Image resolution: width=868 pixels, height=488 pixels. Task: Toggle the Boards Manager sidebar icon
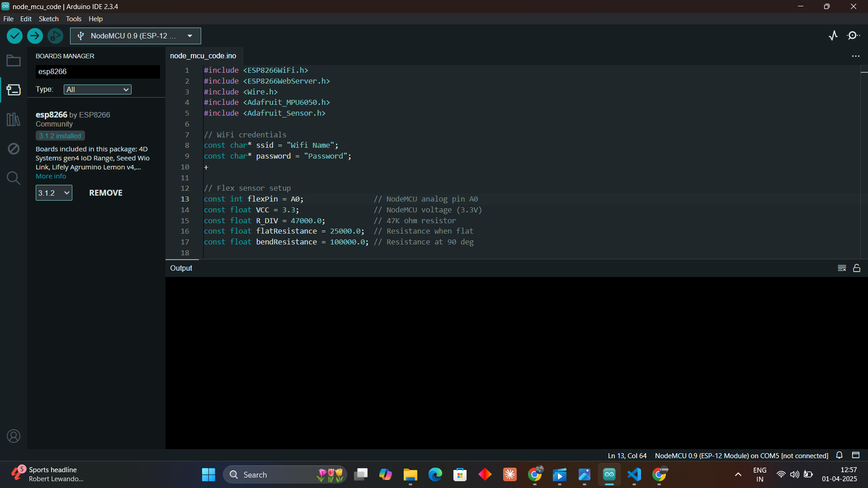[x=14, y=90]
